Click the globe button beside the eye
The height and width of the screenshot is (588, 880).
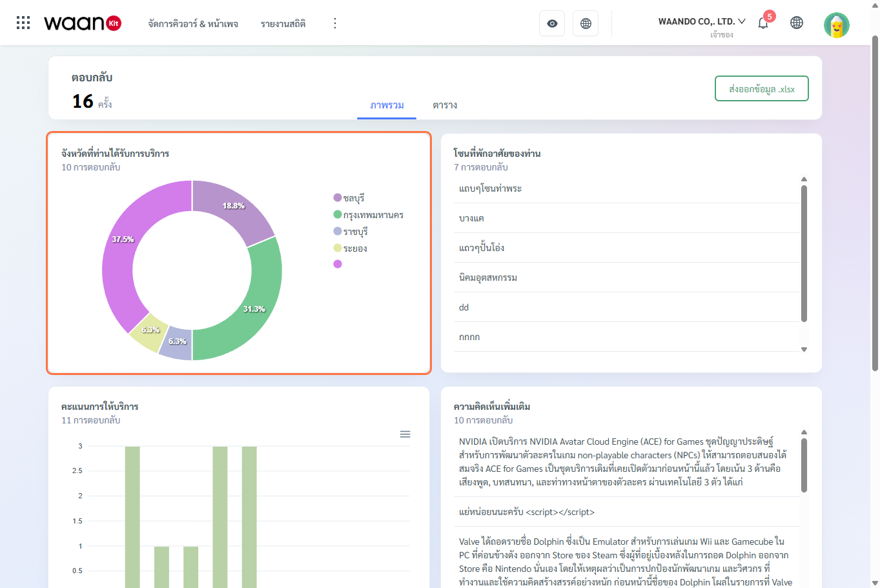586,23
